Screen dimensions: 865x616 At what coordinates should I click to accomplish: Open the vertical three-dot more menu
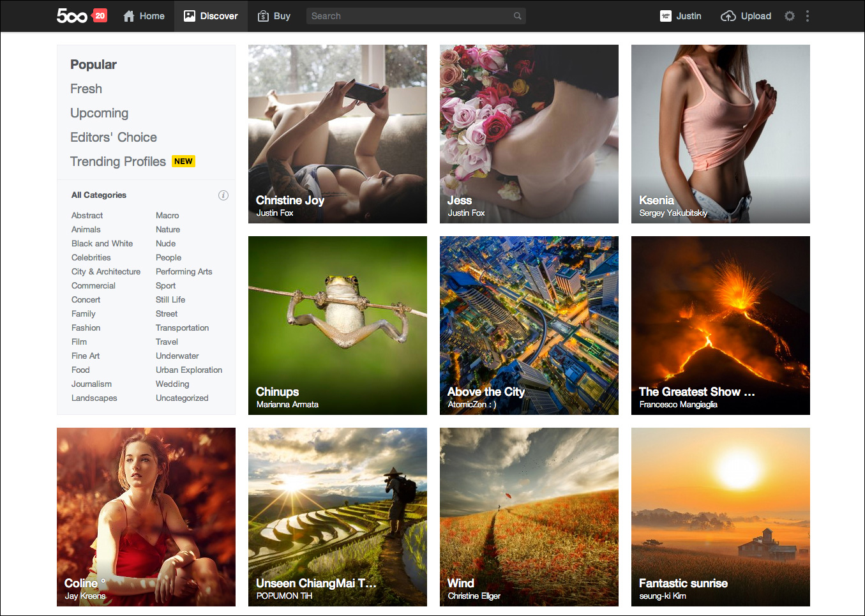click(x=808, y=16)
